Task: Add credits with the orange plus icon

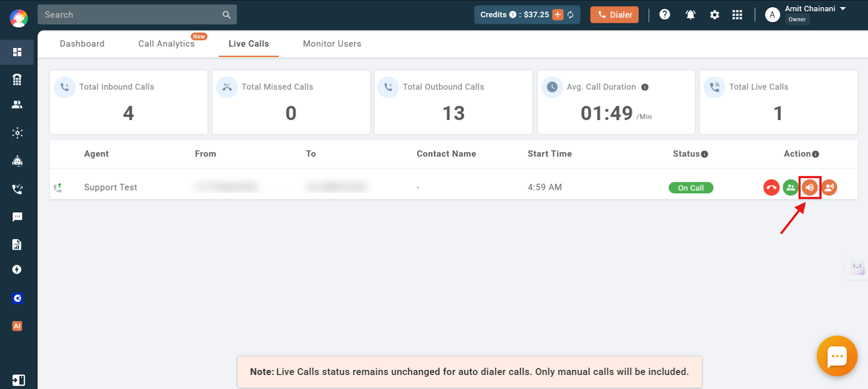Action: 558,15
